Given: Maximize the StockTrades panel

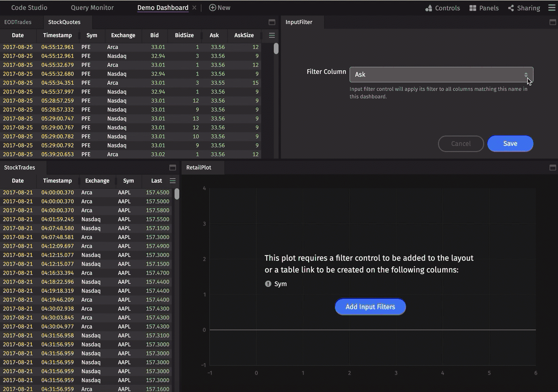Looking at the screenshot, I should tap(173, 168).
